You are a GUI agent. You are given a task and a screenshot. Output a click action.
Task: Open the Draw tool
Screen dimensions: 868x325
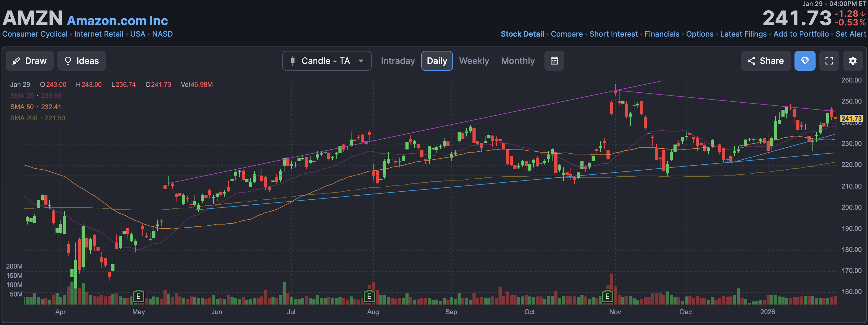coord(30,60)
